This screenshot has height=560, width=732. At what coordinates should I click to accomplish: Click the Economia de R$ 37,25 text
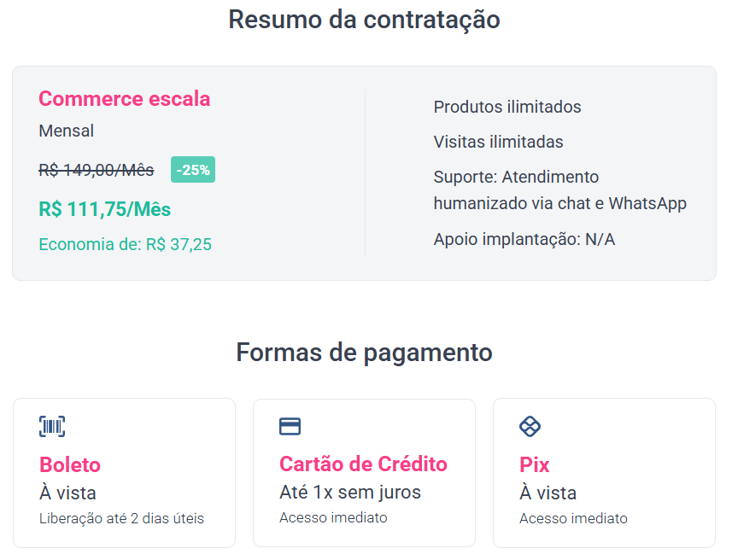pos(126,245)
